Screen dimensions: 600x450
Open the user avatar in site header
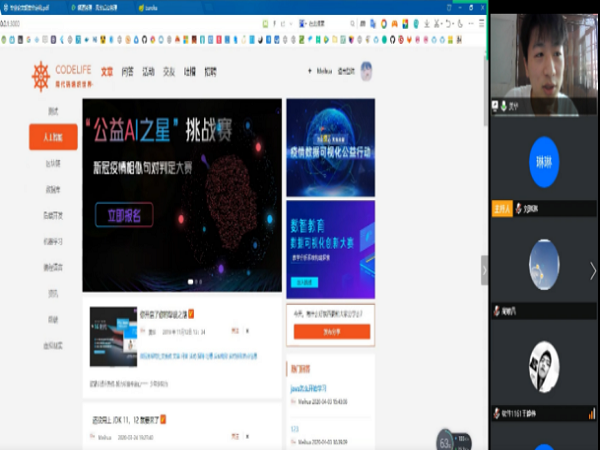(366, 71)
